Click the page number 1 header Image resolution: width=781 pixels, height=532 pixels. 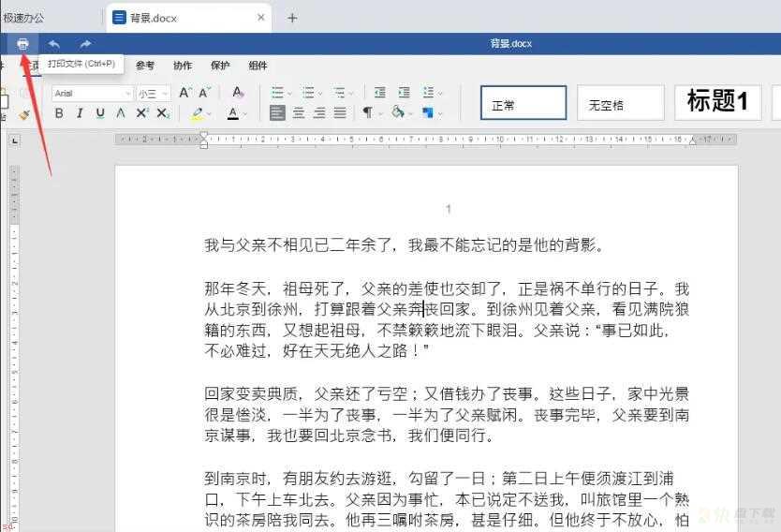[449, 209]
